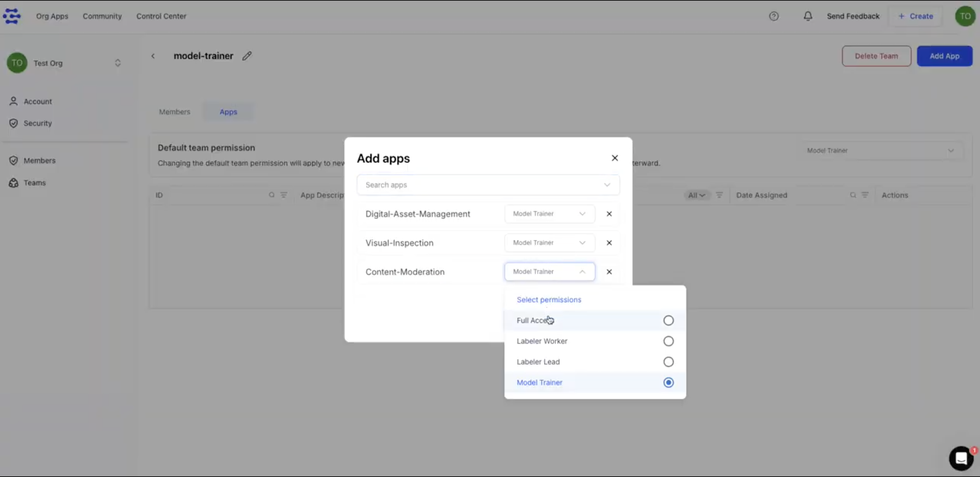Expand the Digital-Asset-Management permission dropdown
980x477 pixels.
coord(548,214)
